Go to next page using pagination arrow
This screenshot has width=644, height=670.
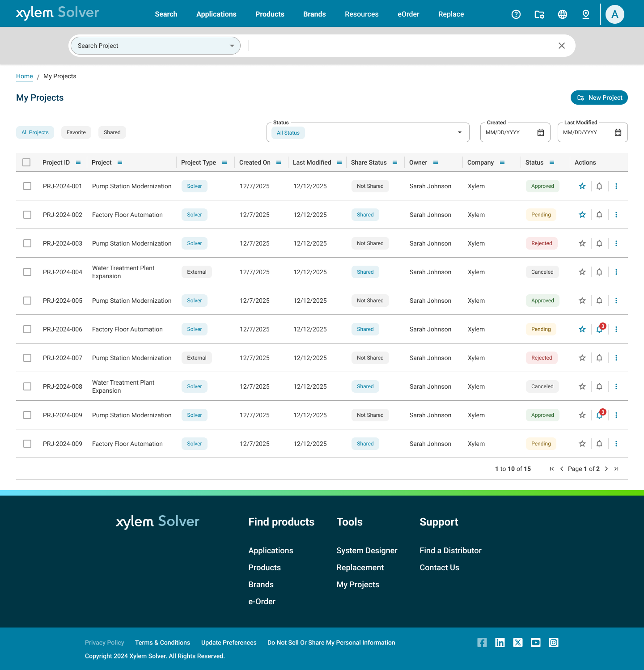click(606, 468)
